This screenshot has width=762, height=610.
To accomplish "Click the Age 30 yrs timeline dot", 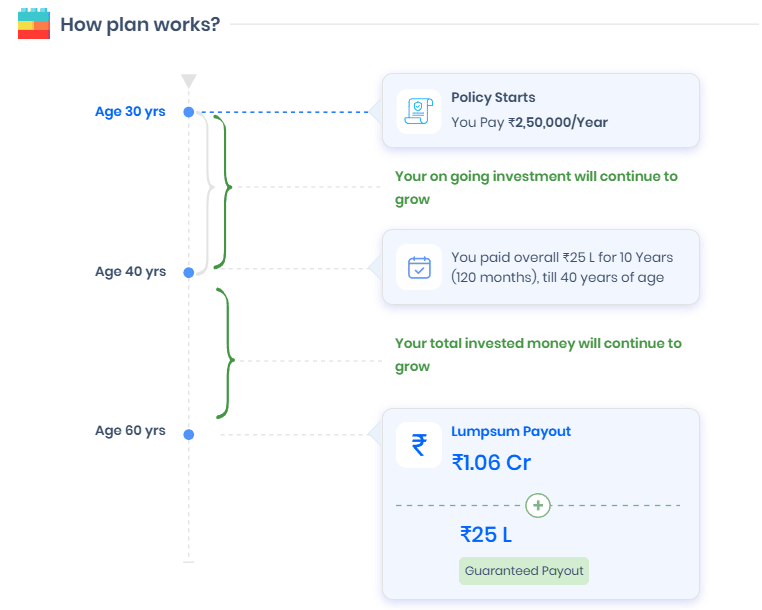I will pyautogui.click(x=189, y=112).
